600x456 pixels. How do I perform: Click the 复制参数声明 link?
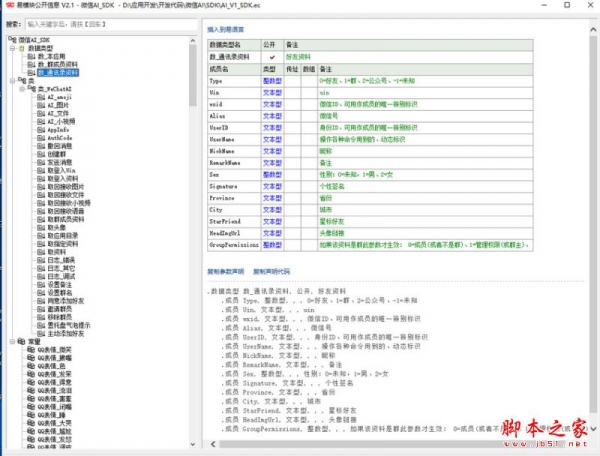(226, 270)
